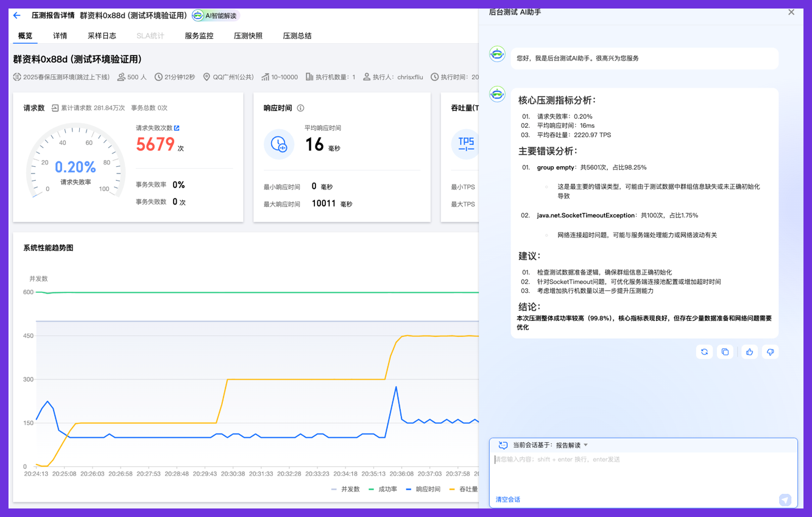The width and height of the screenshot is (812, 517).
Task: Toggle the 响应时间 legend series
Action: (423, 489)
